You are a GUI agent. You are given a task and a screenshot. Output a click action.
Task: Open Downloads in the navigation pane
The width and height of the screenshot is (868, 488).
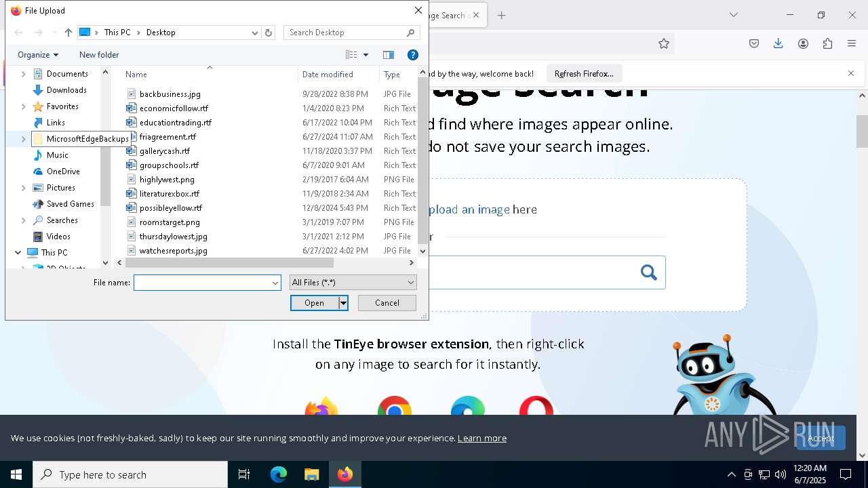(x=66, y=90)
